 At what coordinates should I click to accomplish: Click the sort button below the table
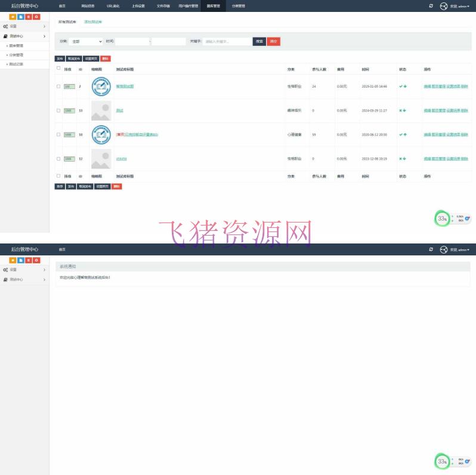click(60, 186)
